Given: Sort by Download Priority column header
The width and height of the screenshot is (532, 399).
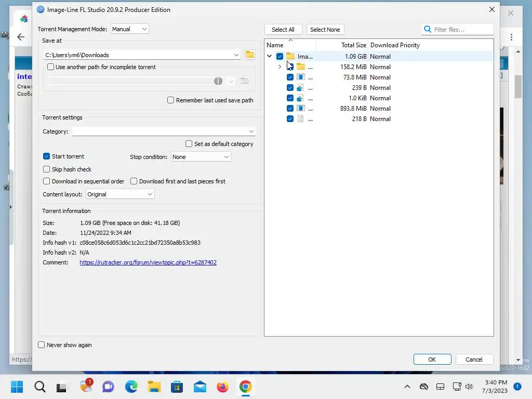Looking at the screenshot, I should pos(395,45).
